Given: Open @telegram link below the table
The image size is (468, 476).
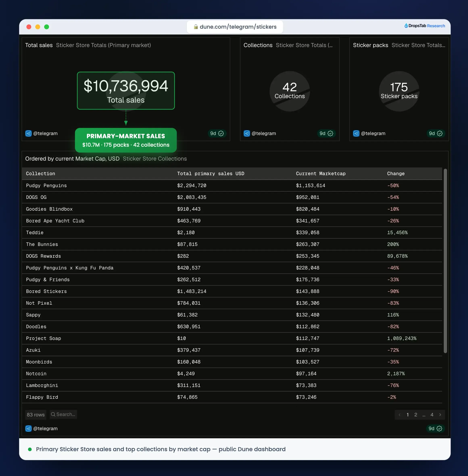Looking at the screenshot, I should click(x=45, y=428).
